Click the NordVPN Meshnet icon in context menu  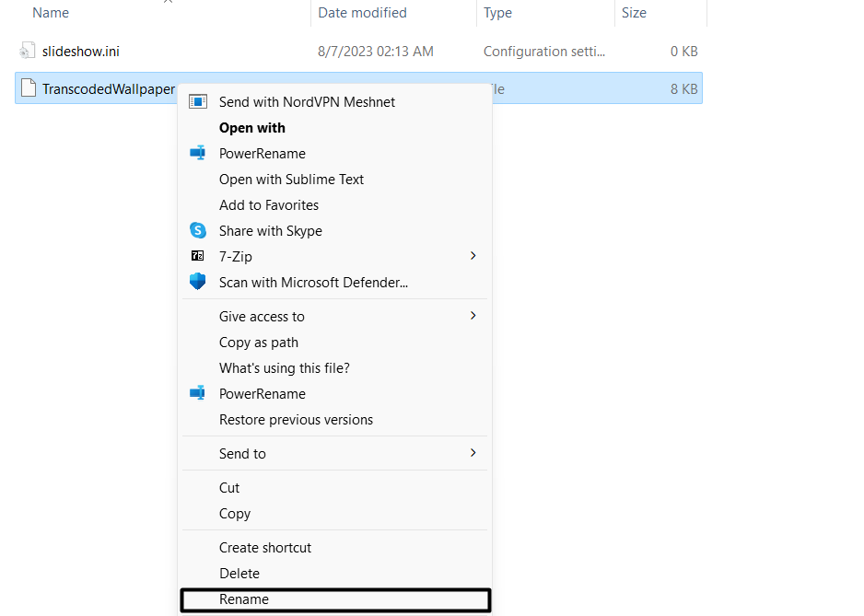(x=197, y=101)
